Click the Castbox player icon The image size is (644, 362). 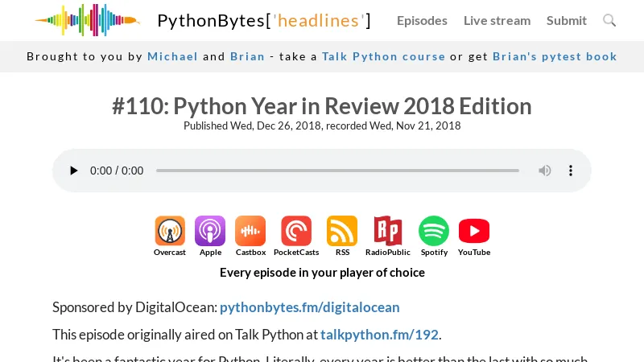[x=250, y=231]
